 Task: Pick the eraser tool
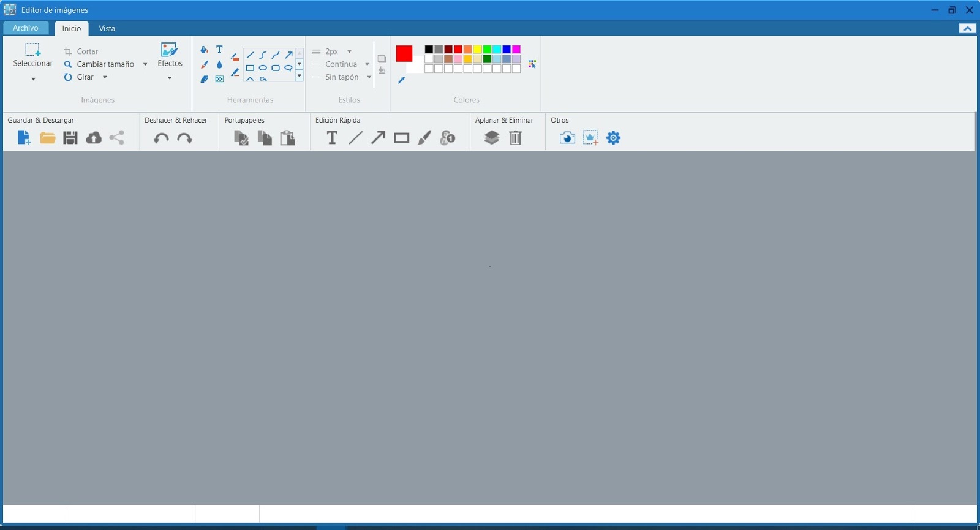click(x=205, y=79)
